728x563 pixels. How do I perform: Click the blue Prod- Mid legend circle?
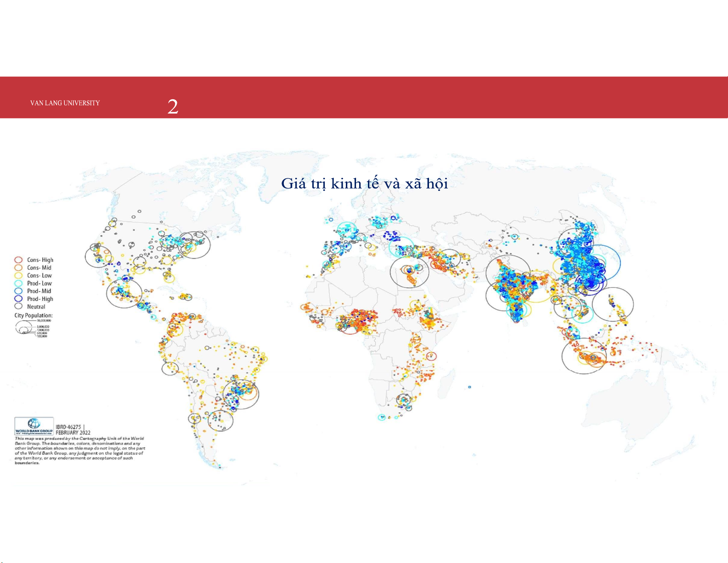(18, 291)
